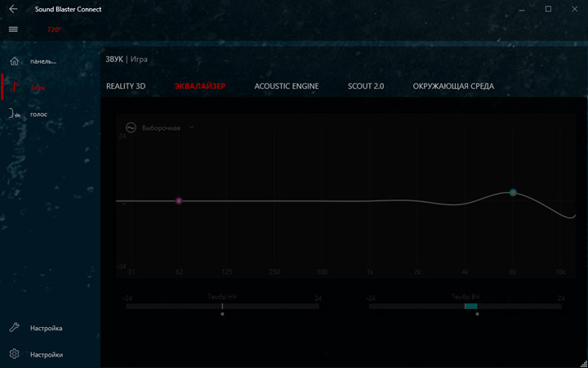Click the 250 frequency label
This screenshot has height=368, width=588.
tap(274, 272)
